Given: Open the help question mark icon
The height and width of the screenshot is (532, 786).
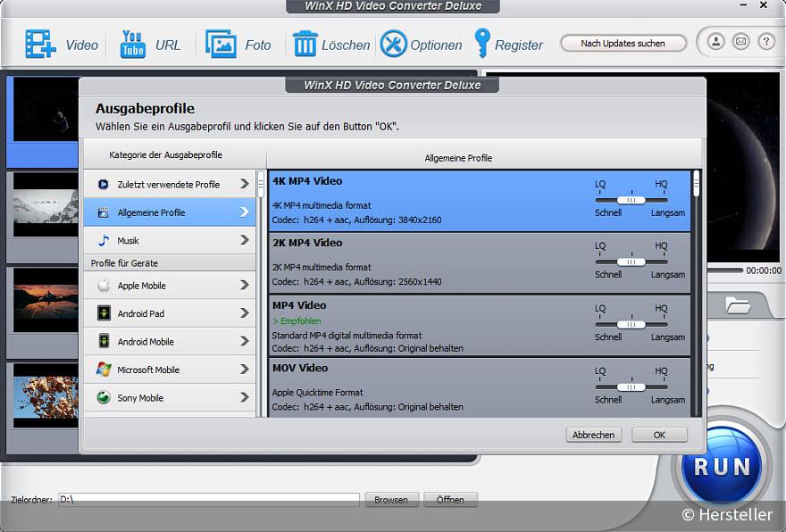Looking at the screenshot, I should (x=766, y=41).
